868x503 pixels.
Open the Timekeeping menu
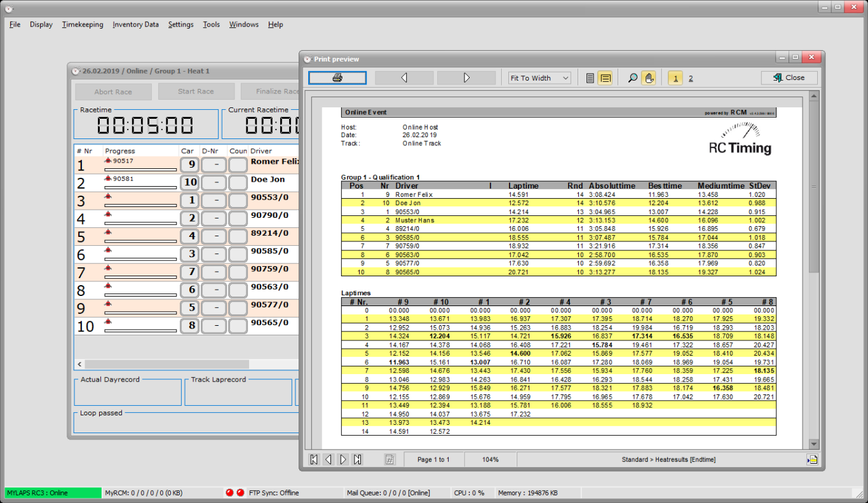coord(83,25)
